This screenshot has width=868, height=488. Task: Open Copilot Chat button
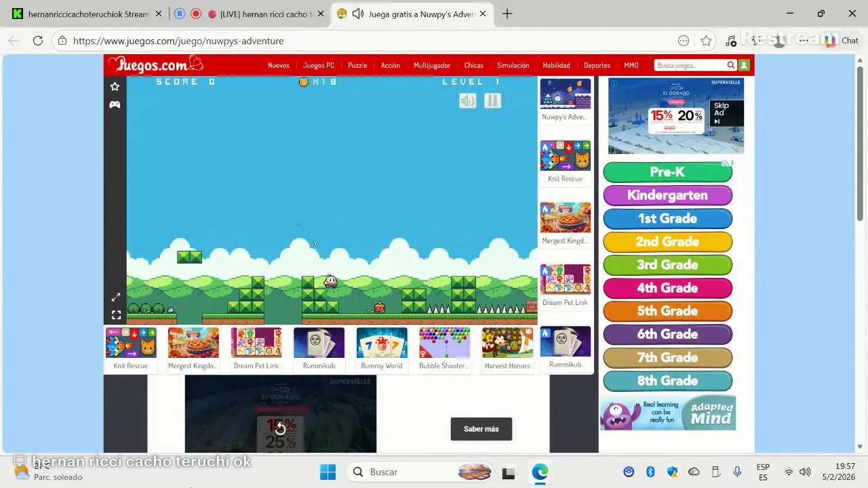pos(842,41)
